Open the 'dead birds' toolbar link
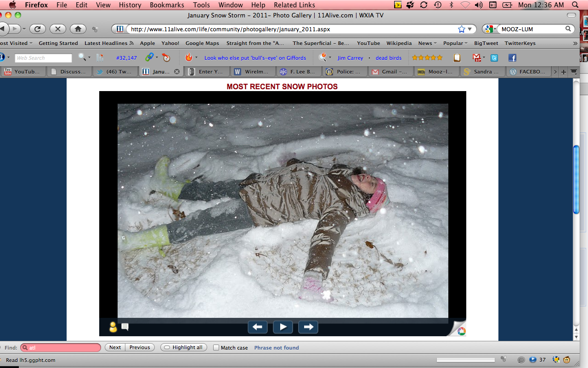This screenshot has height=368, width=588. [388, 58]
